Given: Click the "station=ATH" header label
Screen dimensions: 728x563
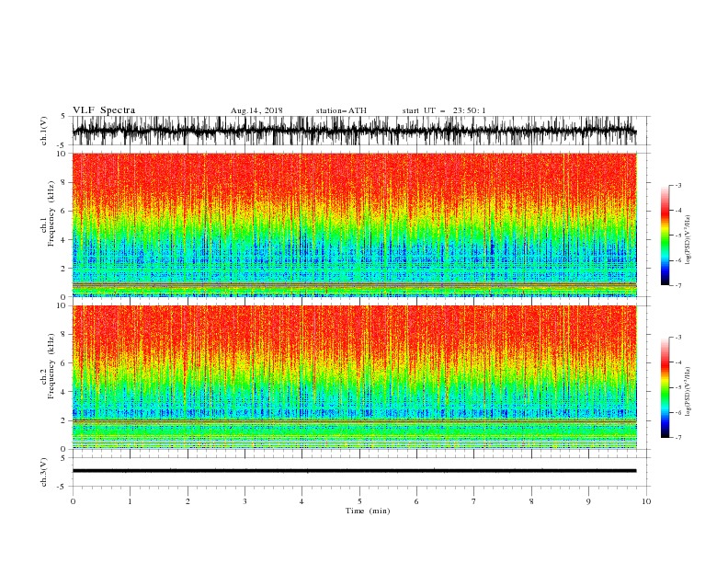Looking at the screenshot, I should (x=341, y=110).
